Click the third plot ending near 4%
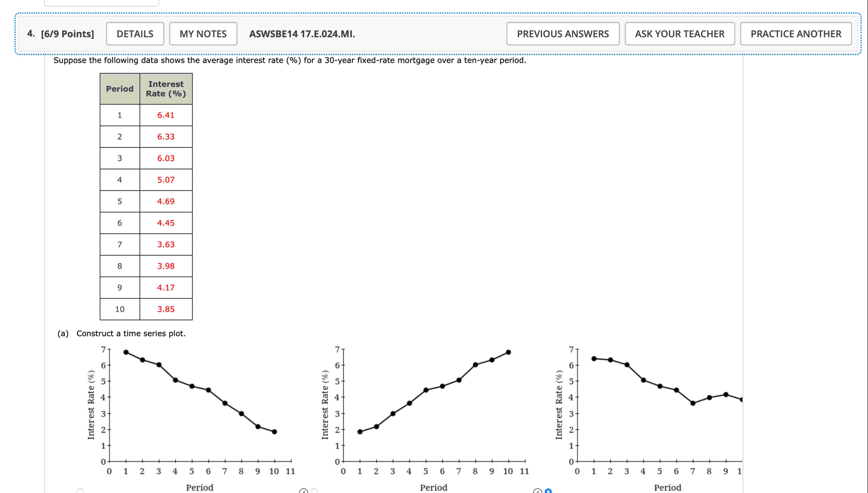Screen dimensions: 868x493 (660, 406)
